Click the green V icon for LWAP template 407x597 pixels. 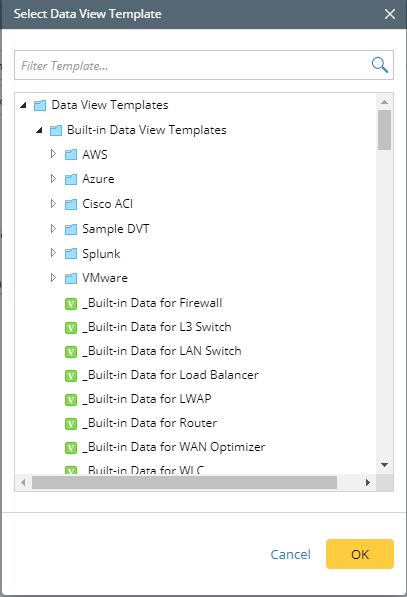coord(71,400)
